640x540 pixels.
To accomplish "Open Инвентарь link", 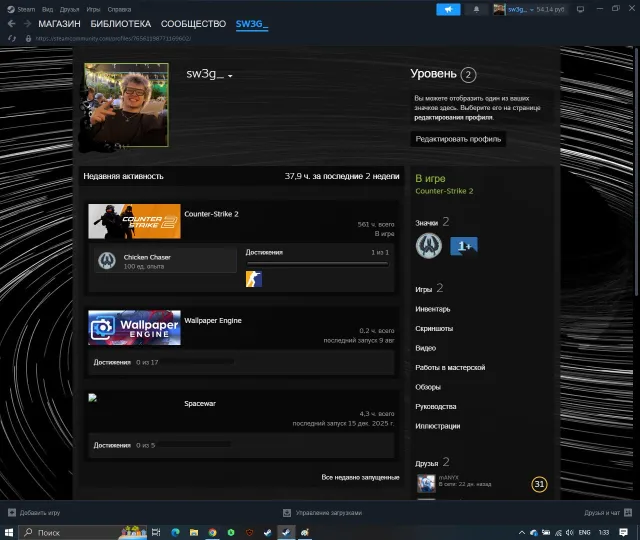I will (433, 309).
